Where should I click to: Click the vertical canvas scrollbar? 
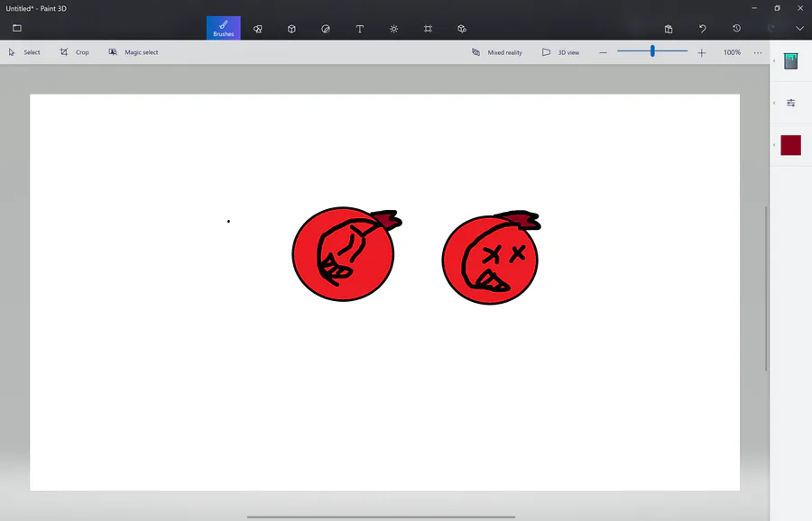tap(766, 288)
